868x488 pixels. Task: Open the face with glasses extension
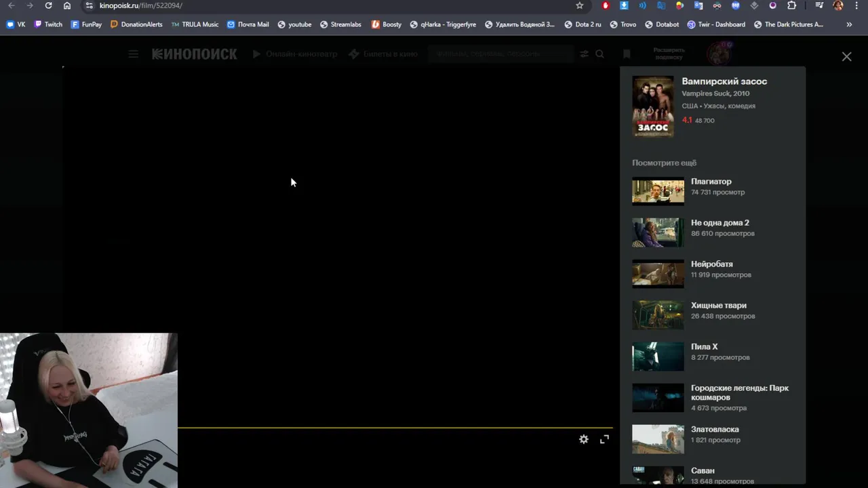pos(717,5)
